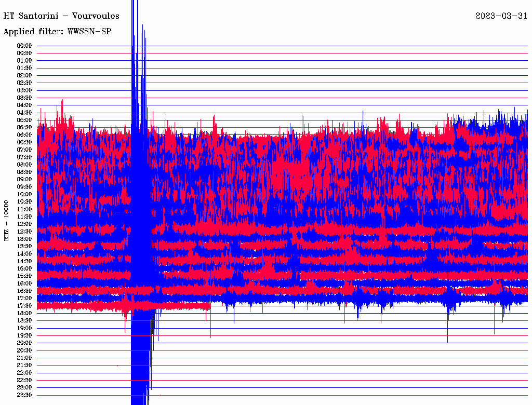Click the 04:30 time label
The height and width of the screenshot is (405, 532).
pyautogui.click(x=24, y=113)
